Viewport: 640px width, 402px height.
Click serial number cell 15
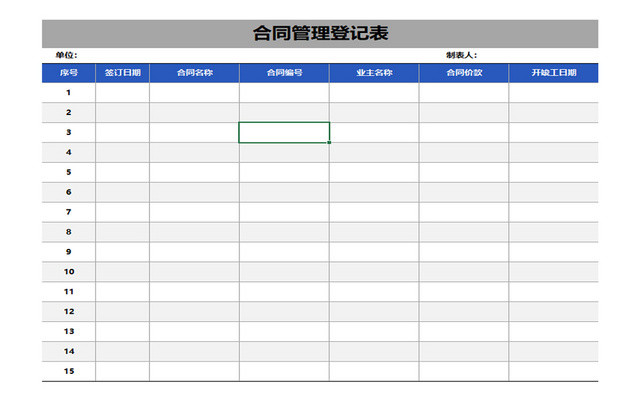69,371
